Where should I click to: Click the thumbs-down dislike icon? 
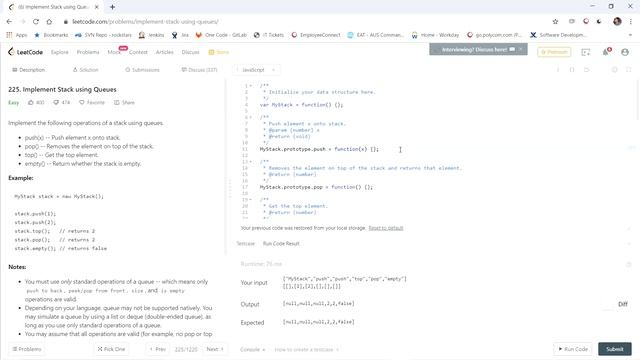56,102
